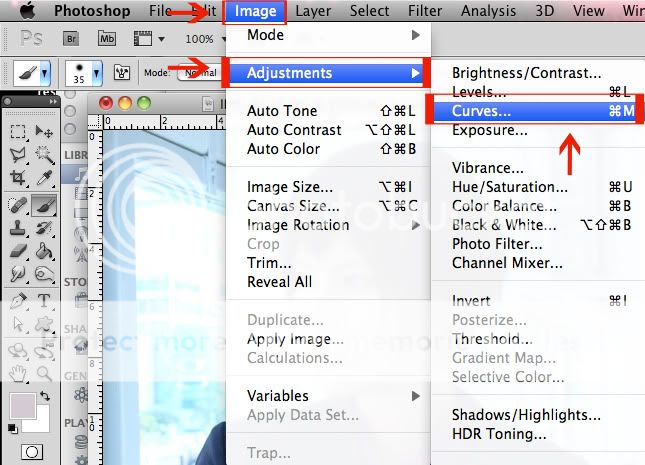Open the Apple menu
The height and width of the screenshot is (465, 645).
(x=28, y=10)
